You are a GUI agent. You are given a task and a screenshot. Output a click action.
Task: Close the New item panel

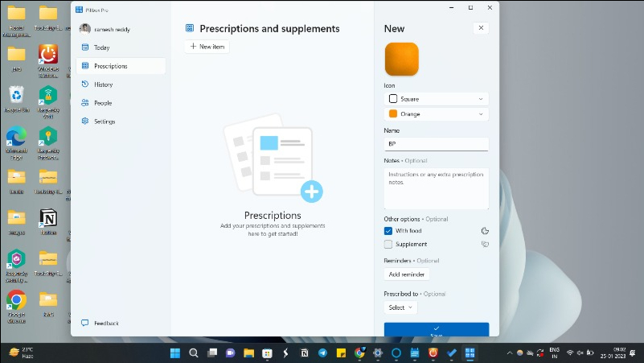[481, 28]
